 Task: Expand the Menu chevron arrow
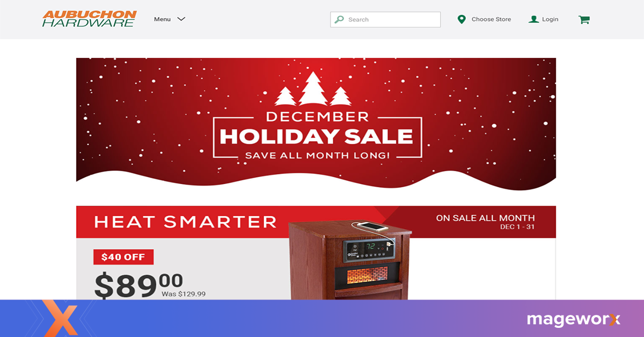181,19
